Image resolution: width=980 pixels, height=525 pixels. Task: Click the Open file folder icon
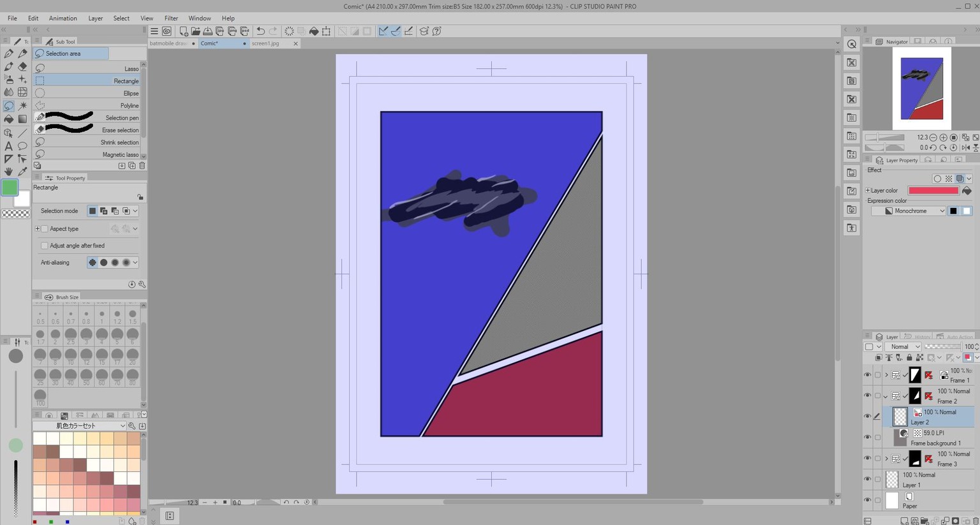point(196,31)
